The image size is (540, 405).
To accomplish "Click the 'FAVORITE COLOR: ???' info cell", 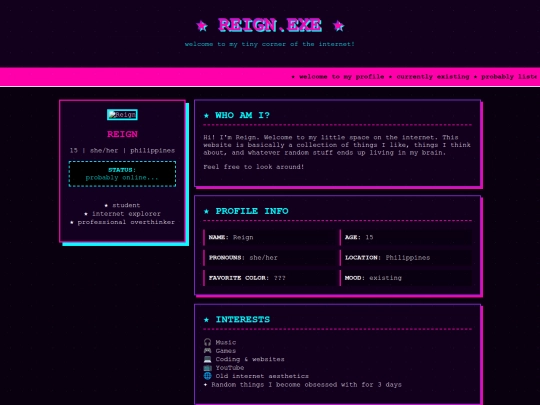I will point(270,278).
